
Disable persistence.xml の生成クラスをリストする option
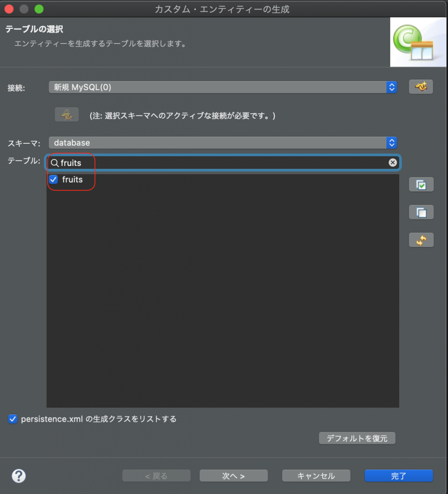[x=13, y=419]
